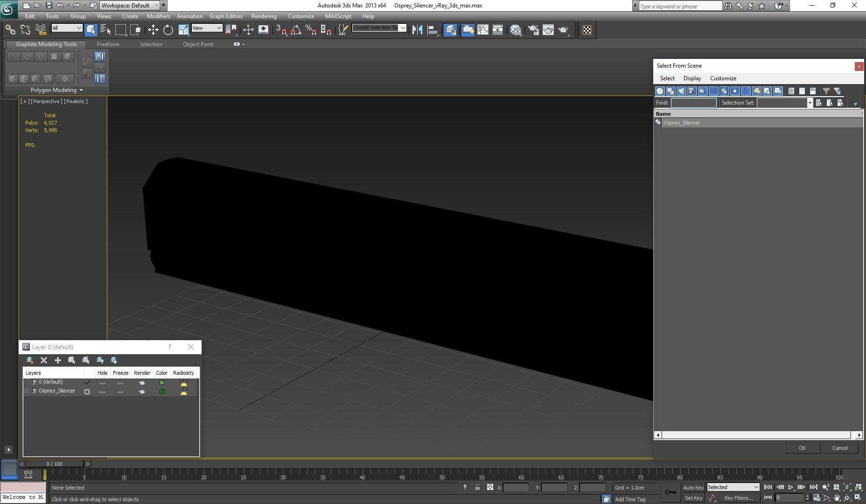Delete highlighted layer in Layer dialog
The image size is (866, 504).
pos(44,360)
